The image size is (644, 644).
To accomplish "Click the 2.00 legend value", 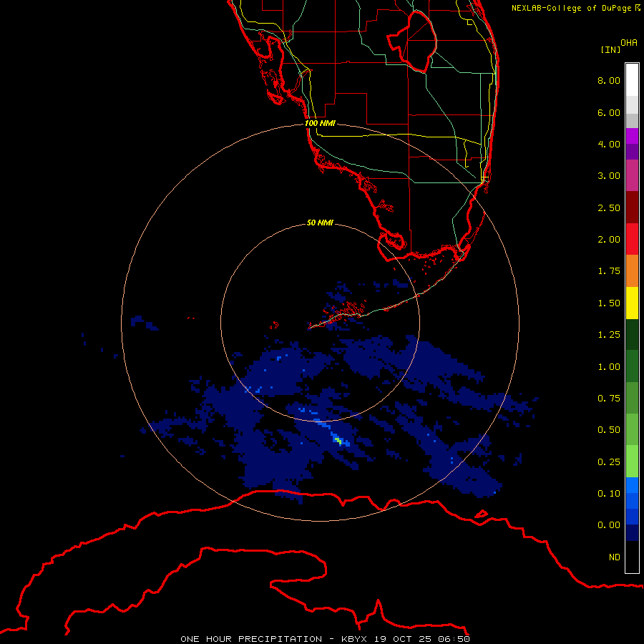I will pyautogui.click(x=609, y=240).
